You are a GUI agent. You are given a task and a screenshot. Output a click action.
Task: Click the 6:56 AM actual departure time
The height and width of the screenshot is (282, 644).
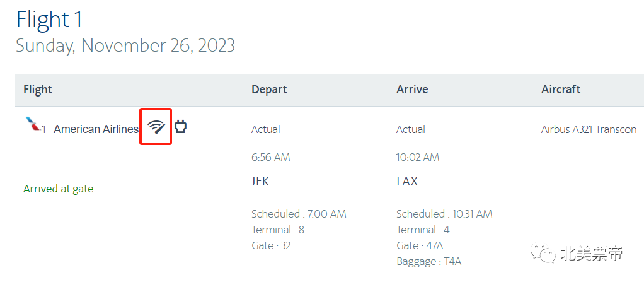tap(271, 157)
